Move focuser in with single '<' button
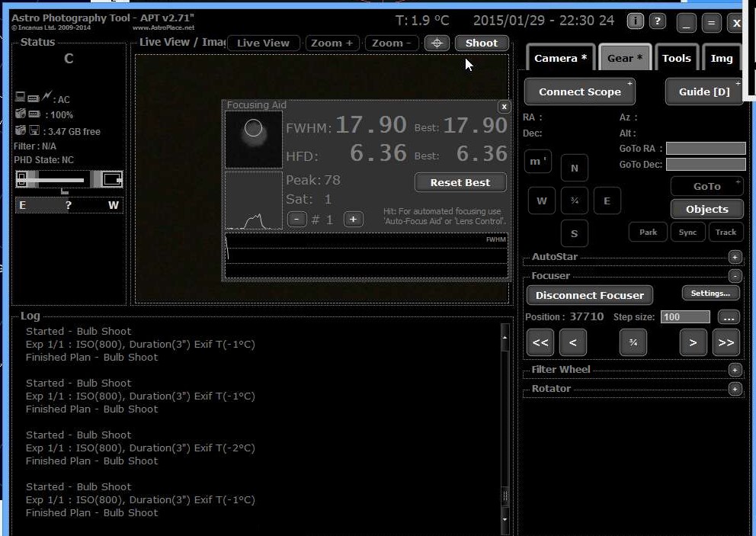756x536 pixels. [x=573, y=342]
